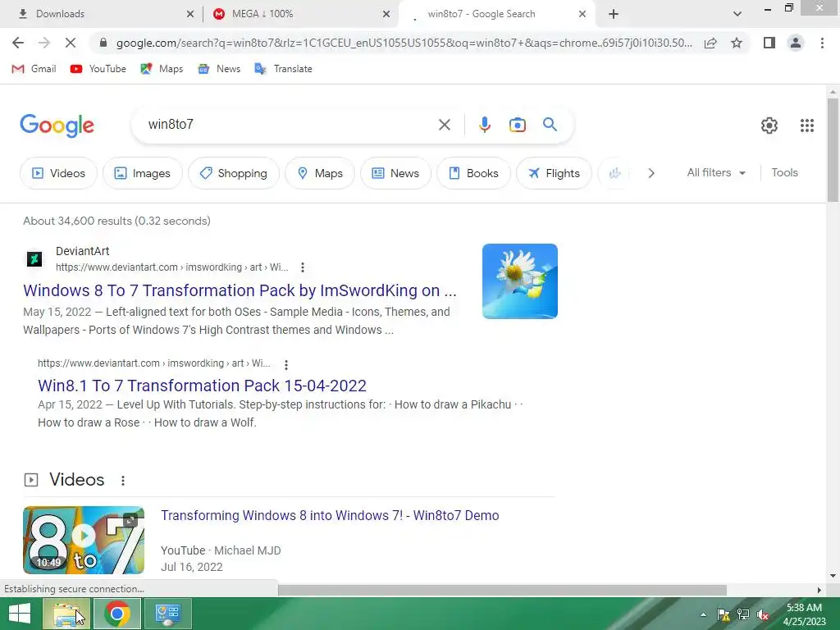The image size is (840, 630).
Task: Open the All filters dropdown
Action: point(716,172)
